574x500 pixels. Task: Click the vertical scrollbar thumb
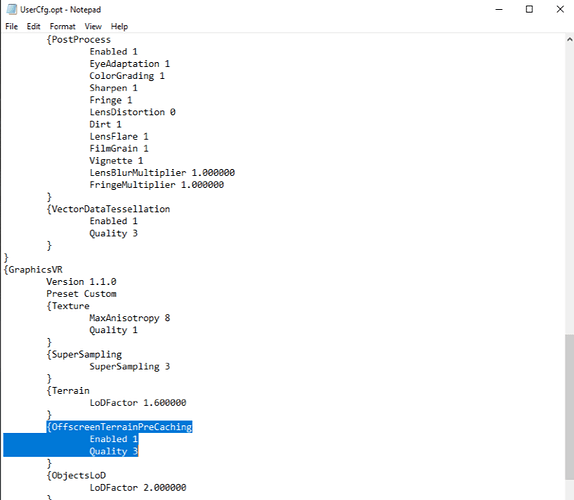570,407
